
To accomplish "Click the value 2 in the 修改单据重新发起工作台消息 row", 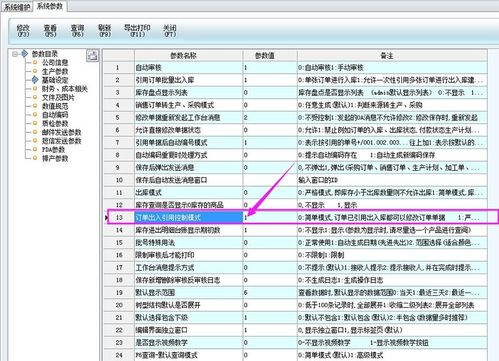I will click(x=270, y=117).
